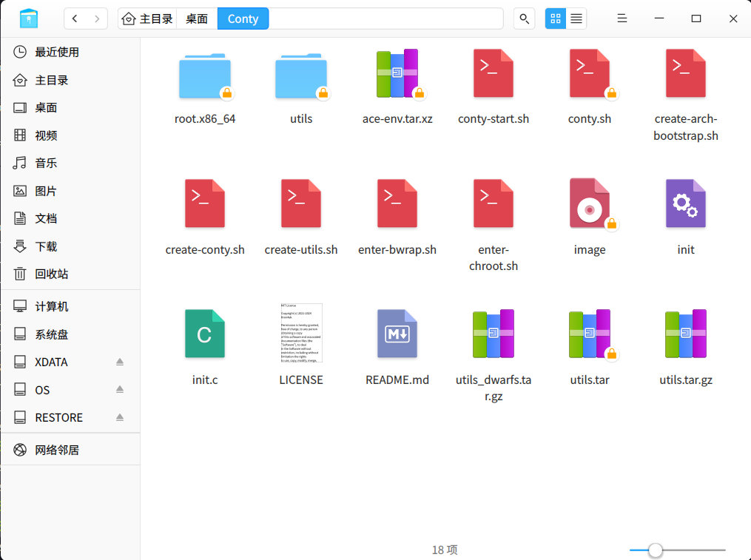The height and width of the screenshot is (560, 751).
Task: Click the README.md file name label
Action: tap(397, 380)
